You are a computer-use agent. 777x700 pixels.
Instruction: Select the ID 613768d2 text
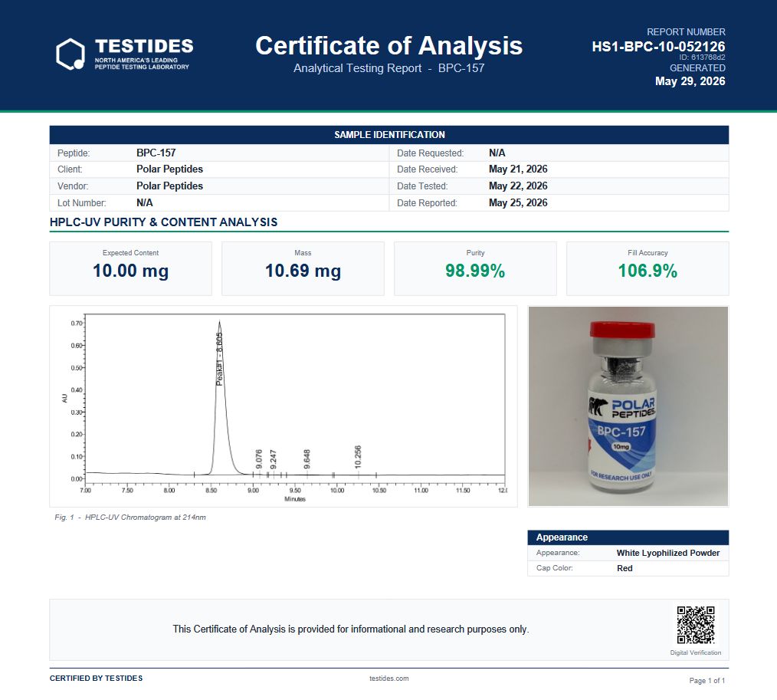[x=702, y=57]
